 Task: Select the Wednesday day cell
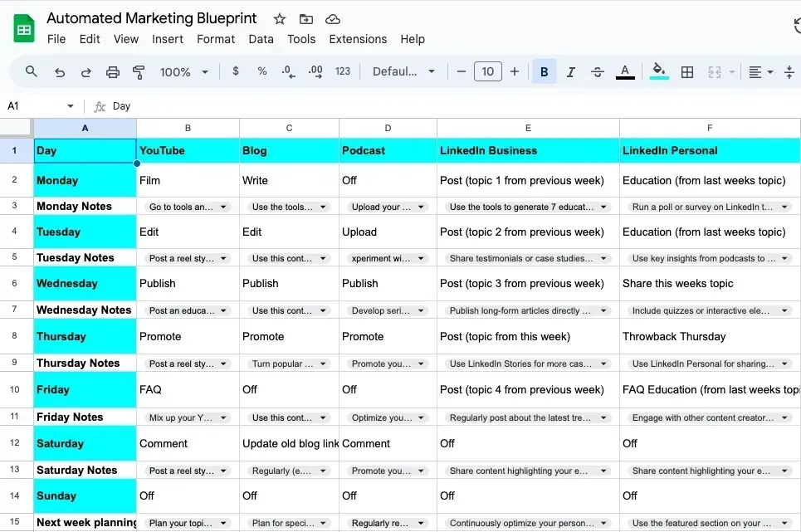click(x=85, y=283)
